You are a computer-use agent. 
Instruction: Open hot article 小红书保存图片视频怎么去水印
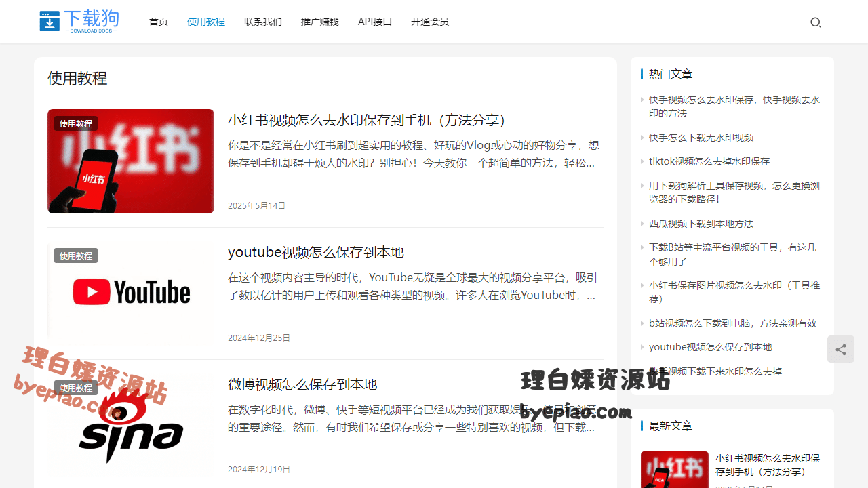734,292
